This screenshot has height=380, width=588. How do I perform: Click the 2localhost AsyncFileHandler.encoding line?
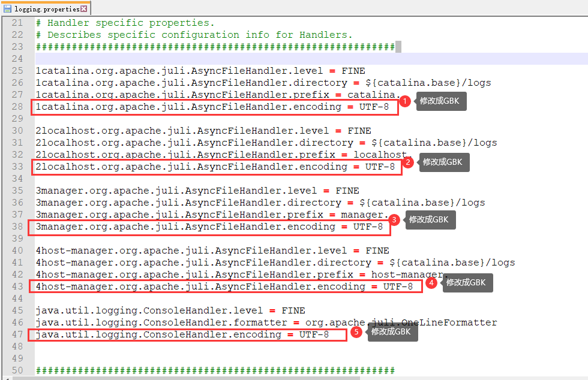pyautogui.click(x=215, y=167)
